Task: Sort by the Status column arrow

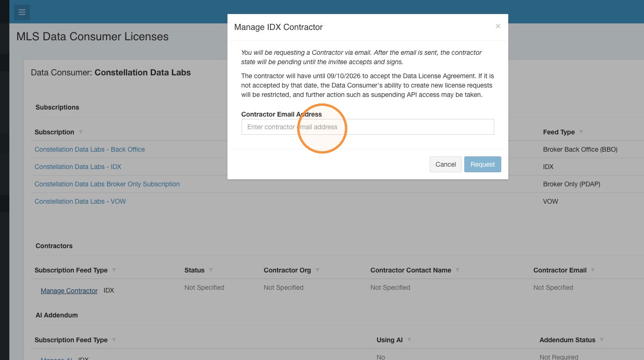Action: (x=211, y=270)
